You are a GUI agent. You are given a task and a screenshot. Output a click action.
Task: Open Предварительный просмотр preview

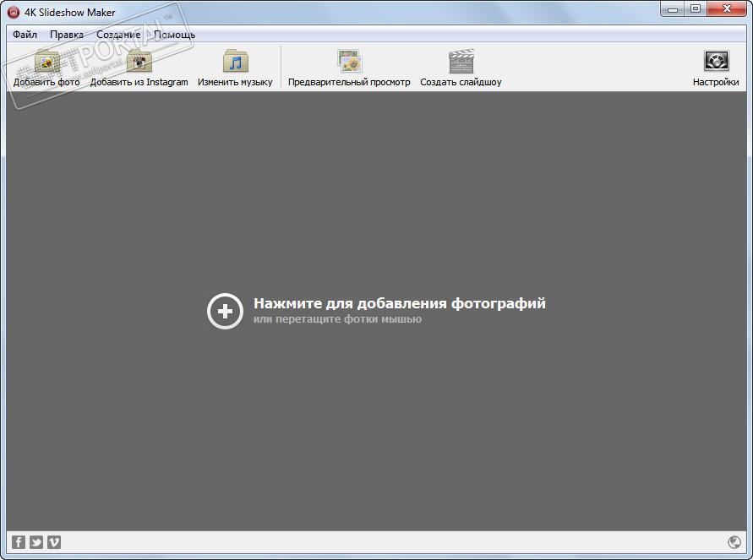[349, 68]
